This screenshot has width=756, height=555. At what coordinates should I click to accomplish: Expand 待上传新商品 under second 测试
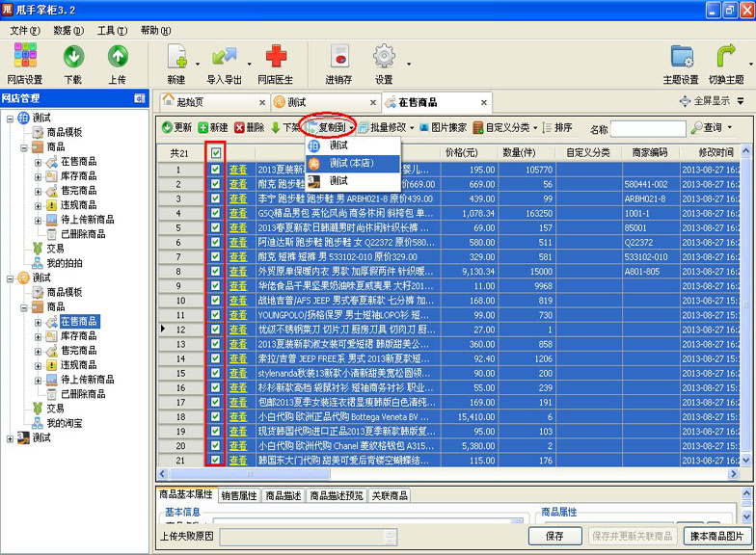click(x=38, y=380)
